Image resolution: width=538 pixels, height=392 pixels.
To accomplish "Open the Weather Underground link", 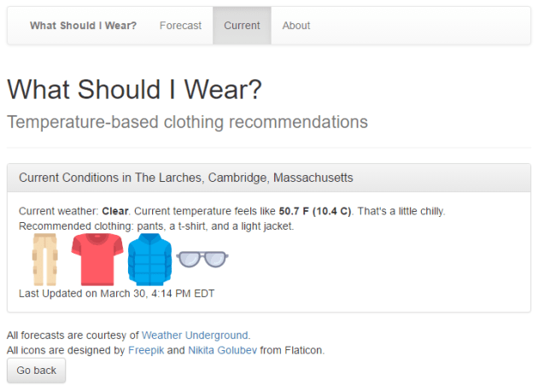I will pos(195,335).
